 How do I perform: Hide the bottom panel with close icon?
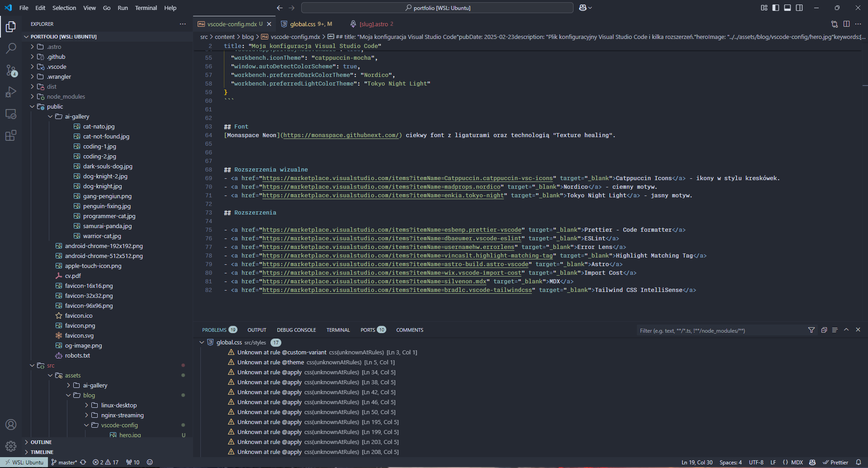(858, 330)
